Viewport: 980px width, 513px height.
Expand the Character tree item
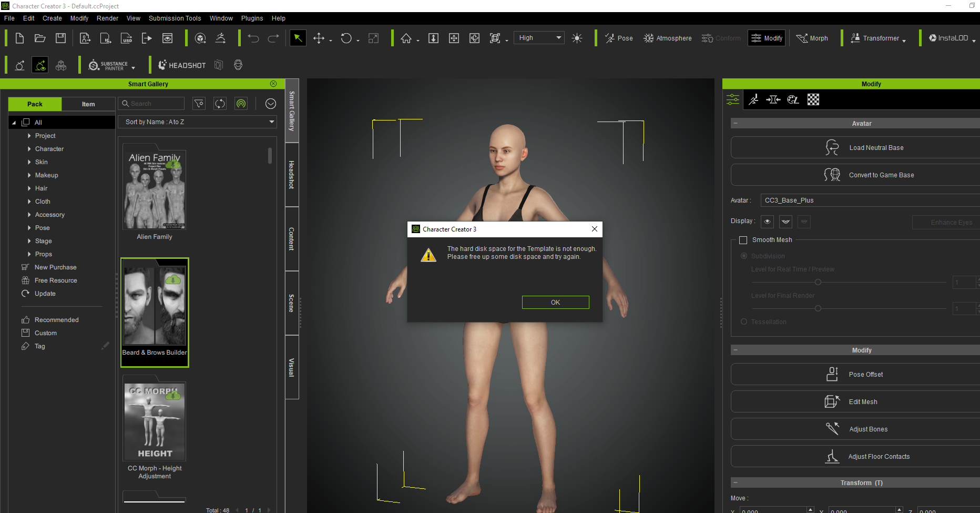(x=29, y=149)
